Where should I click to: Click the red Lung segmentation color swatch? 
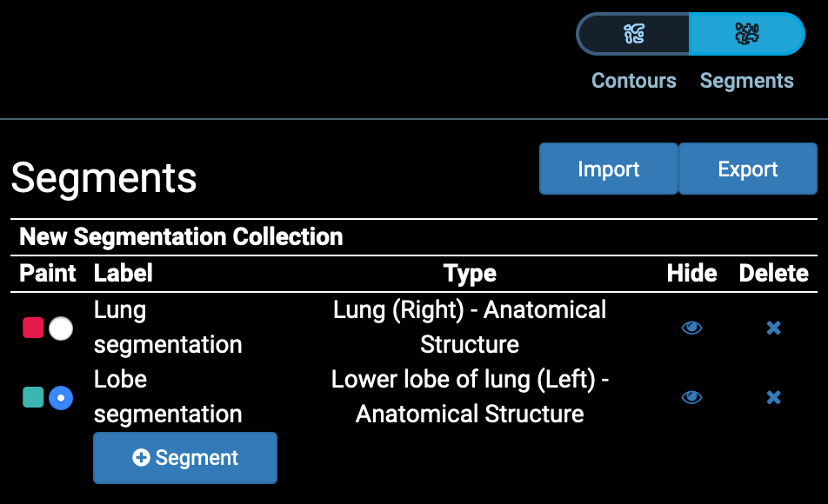pos(33,328)
